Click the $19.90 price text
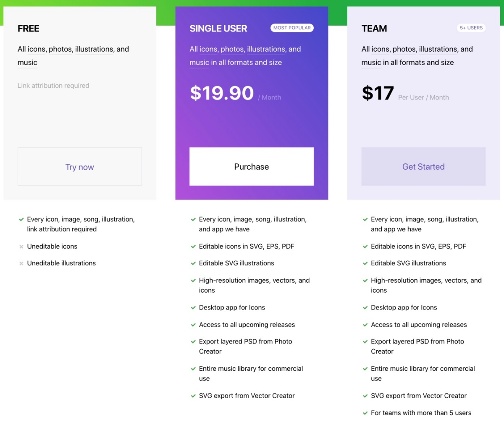 pyautogui.click(x=222, y=93)
